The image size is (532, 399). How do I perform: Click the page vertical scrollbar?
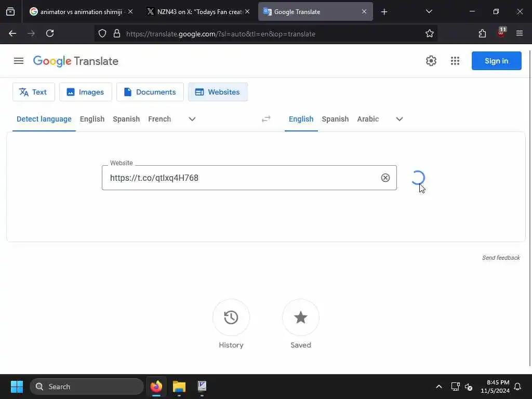tap(530, 208)
